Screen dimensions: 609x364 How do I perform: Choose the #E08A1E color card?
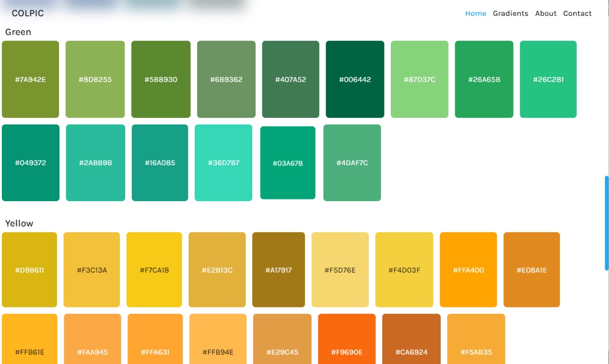coord(531,270)
